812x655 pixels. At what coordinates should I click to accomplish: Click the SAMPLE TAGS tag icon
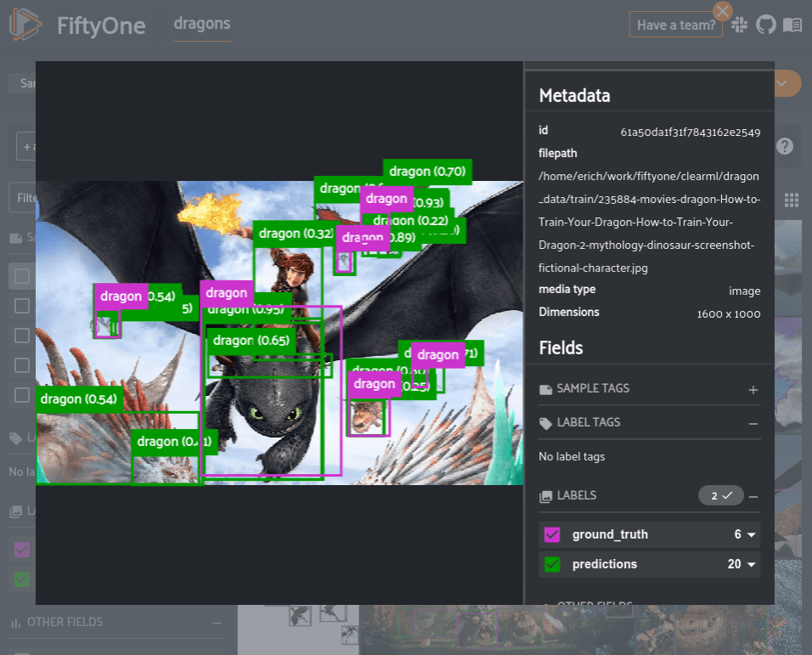pos(545,389)
